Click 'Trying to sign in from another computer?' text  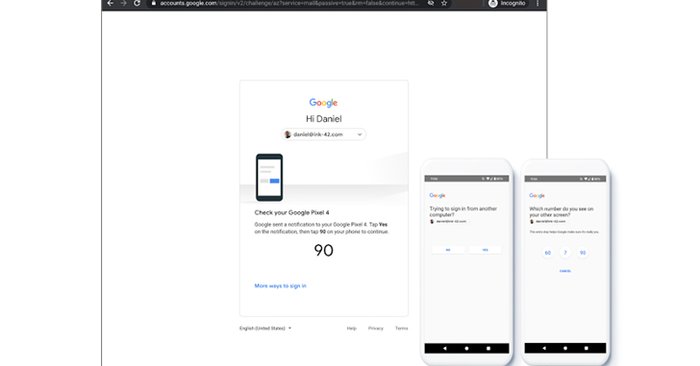pos(463,212)
